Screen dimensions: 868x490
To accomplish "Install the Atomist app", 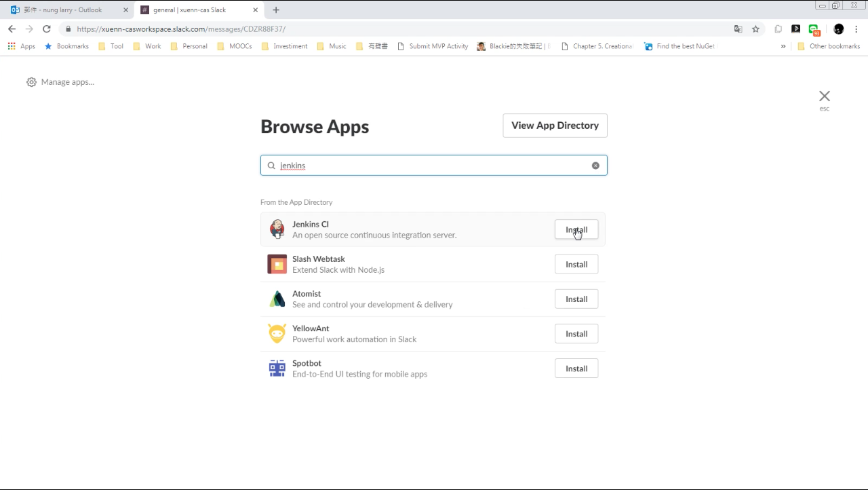I will click(576, 299).
